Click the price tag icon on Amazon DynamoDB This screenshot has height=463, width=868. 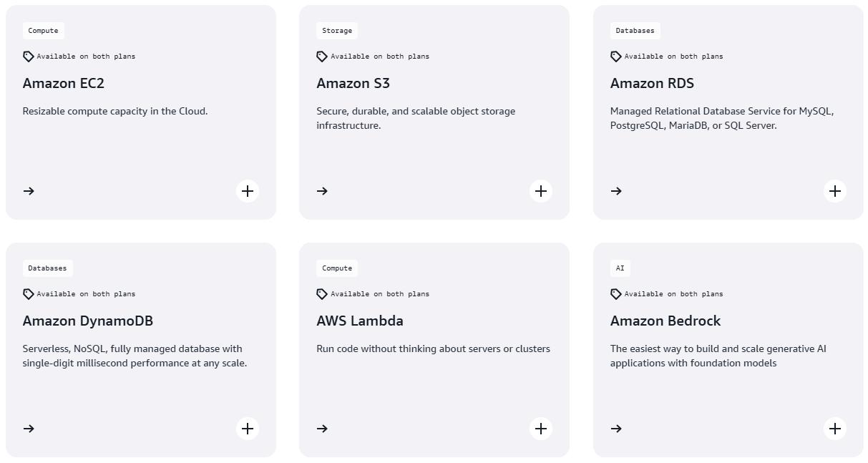pyautogui.click(x=29, y=294)
